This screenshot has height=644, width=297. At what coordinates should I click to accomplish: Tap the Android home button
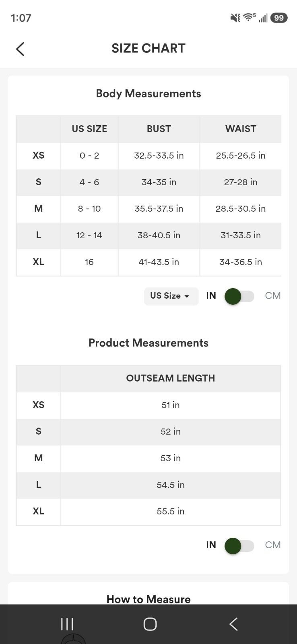150,624
